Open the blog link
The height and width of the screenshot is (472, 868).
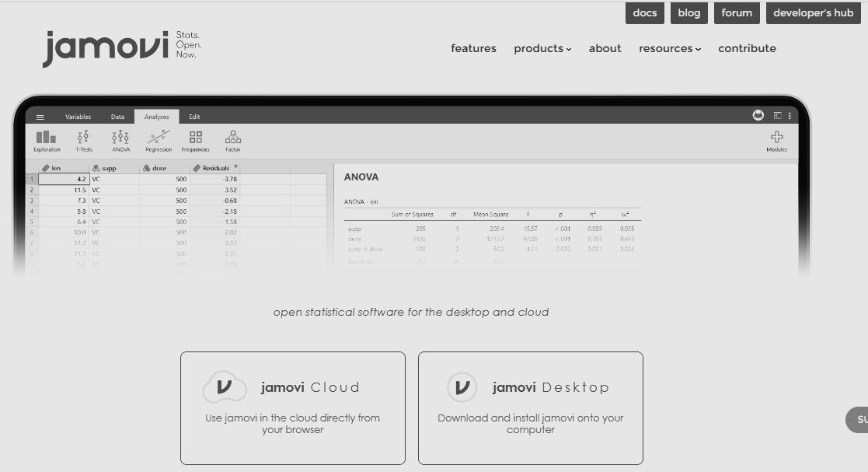click(688, 13)
